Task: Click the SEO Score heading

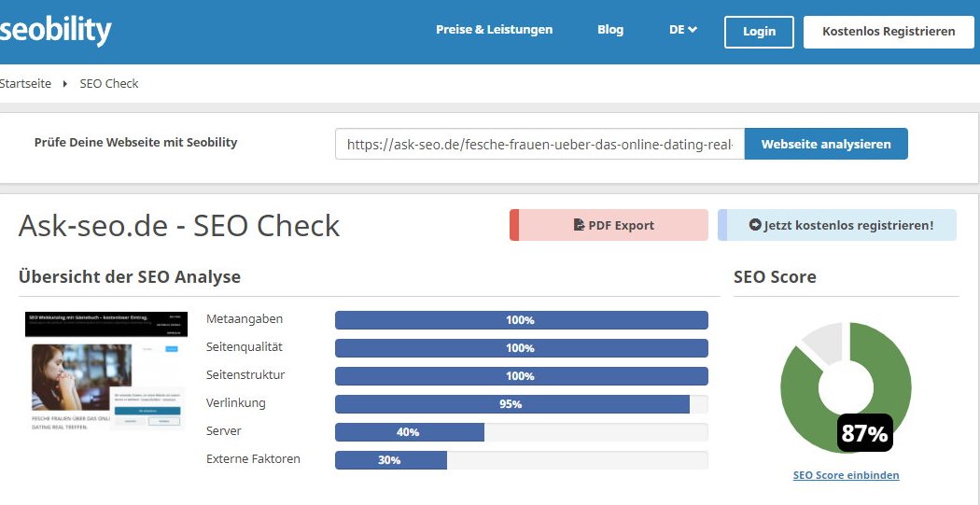Action: 775,276
